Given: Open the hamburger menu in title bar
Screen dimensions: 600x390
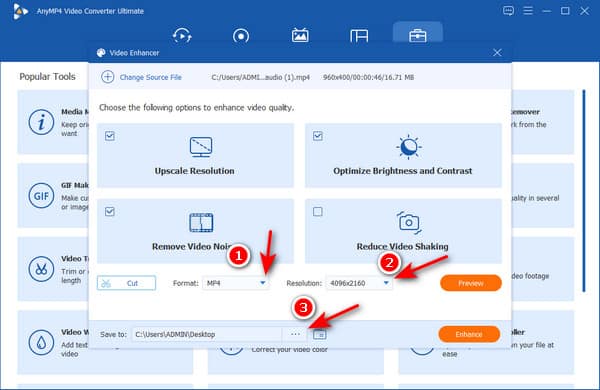Looking at the screenshot, I should (x=528, y=11).
